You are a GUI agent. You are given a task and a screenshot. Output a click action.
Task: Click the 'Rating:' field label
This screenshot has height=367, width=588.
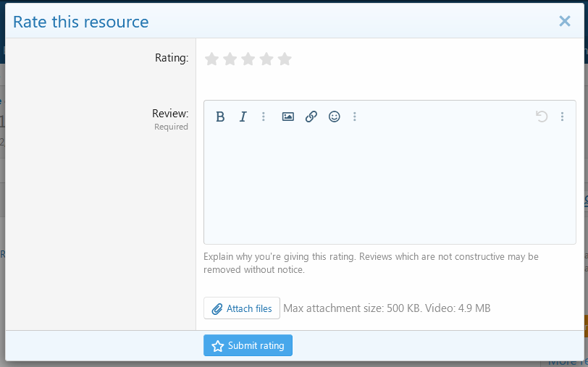coord(172,58)
